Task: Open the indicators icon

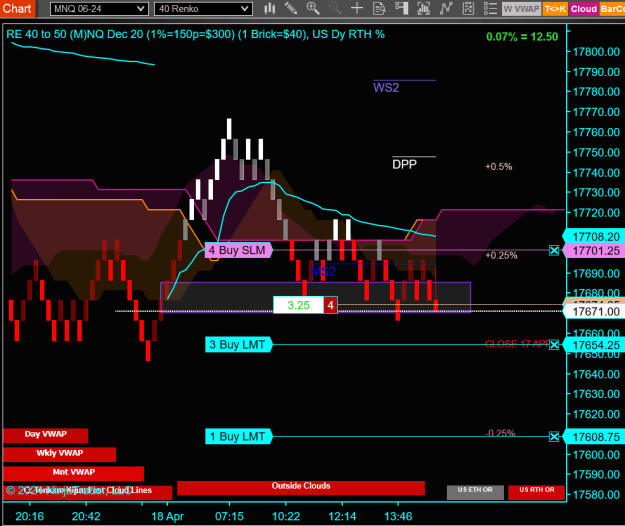Action: tap(446, 8)
